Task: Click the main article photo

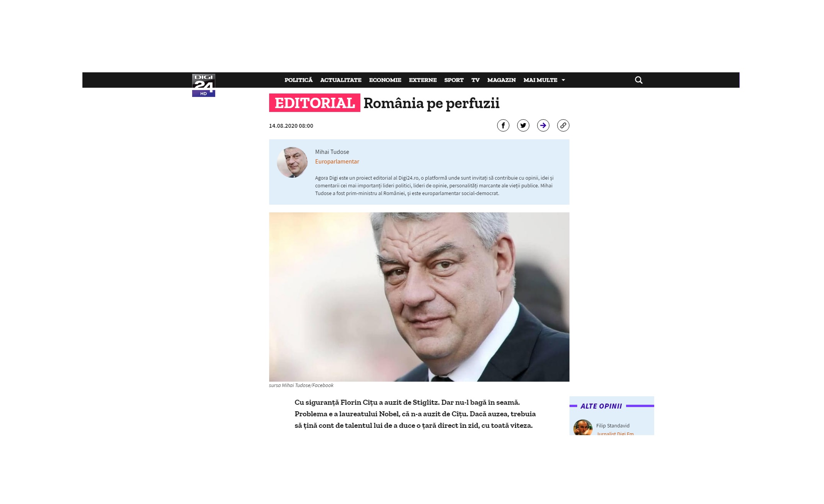Action: click(419, 297)
